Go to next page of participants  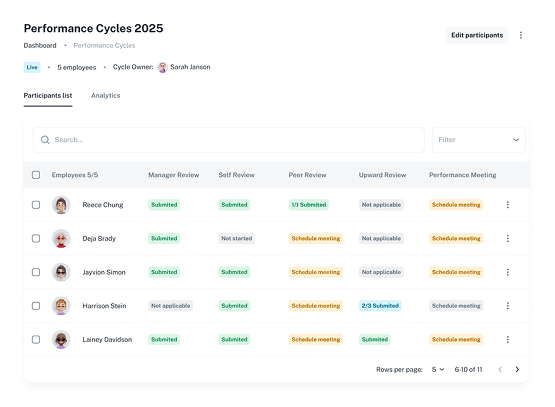[x=517, y=369]
